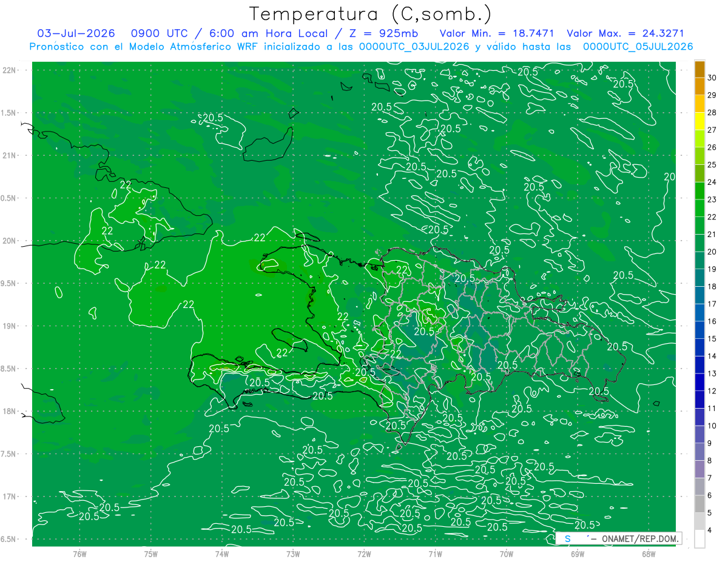Viewport: 728px width, 562px height.
Task: Click the "19N" latitude axis label
Action: click(8, 326)
